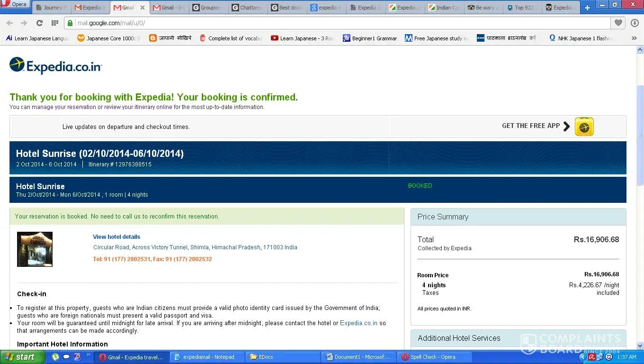Image resolution: width=644 pixels, height=364 pixels.
Task: Open the NHK Hindi-titled bookmark
Action: coord(507,38)
